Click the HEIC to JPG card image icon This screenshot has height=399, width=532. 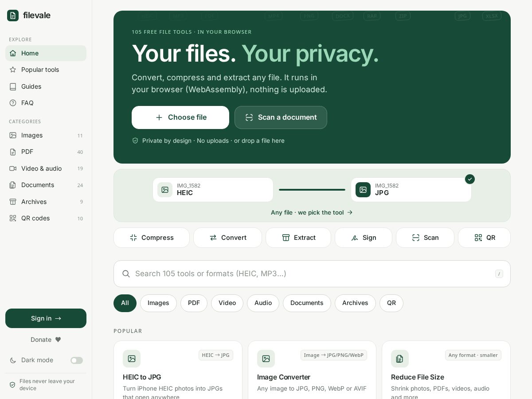(x=132, y=359)
